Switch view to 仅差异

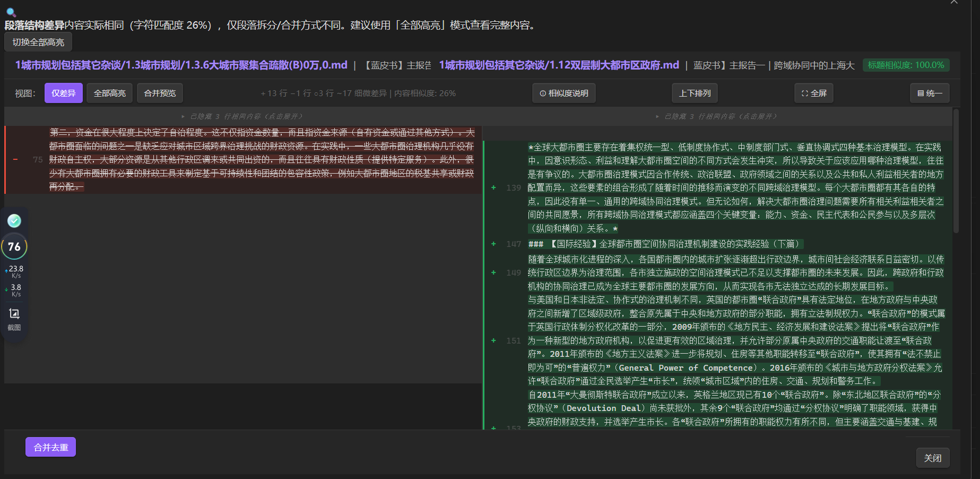pyautogui.click(x=64, y=93)
